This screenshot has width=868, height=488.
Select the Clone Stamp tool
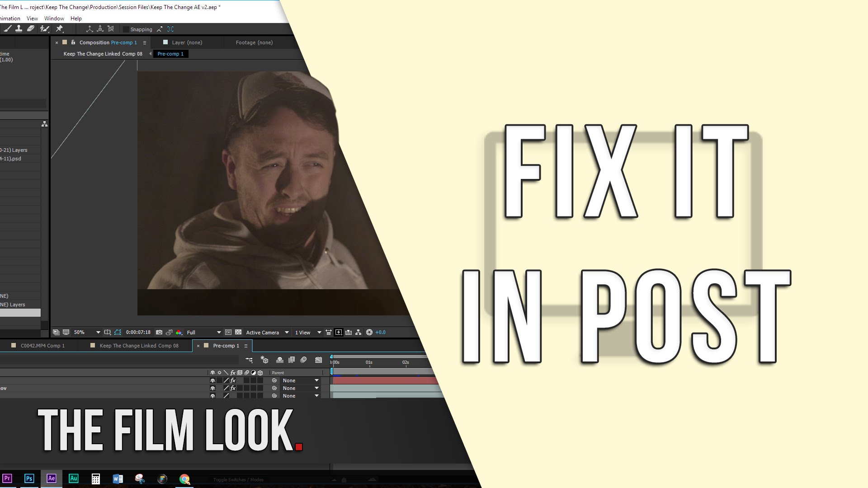coord(19,28)
